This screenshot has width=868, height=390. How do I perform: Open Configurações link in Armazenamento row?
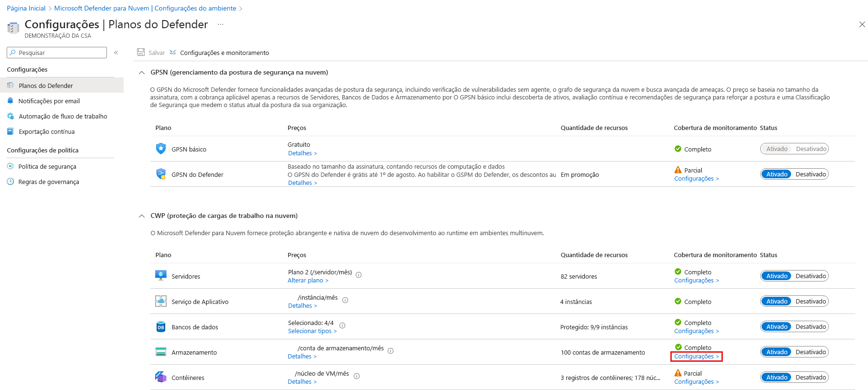pos(697,357)
